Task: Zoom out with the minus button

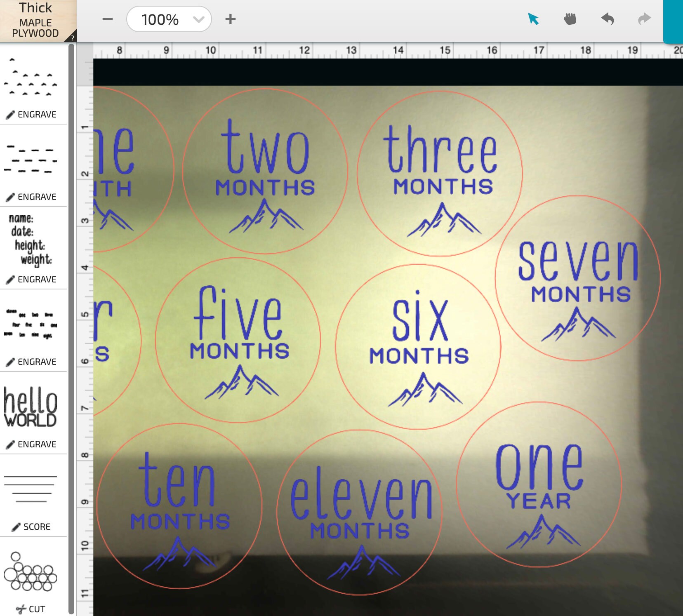Action: [x=108, y=19]
